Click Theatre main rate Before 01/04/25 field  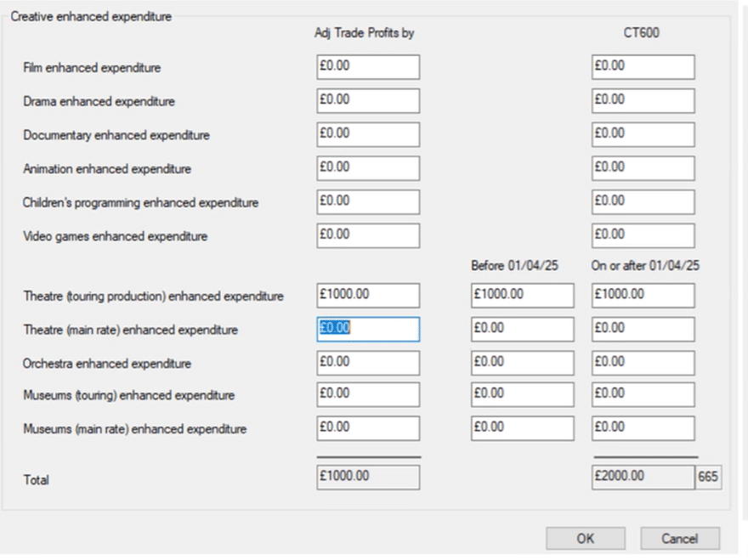(x=523, y=329)
